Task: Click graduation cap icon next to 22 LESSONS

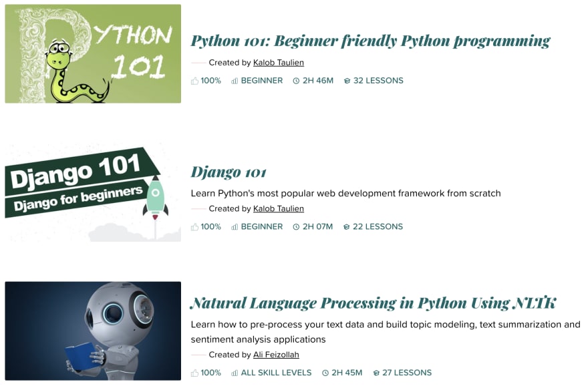Action: (347, 227)
